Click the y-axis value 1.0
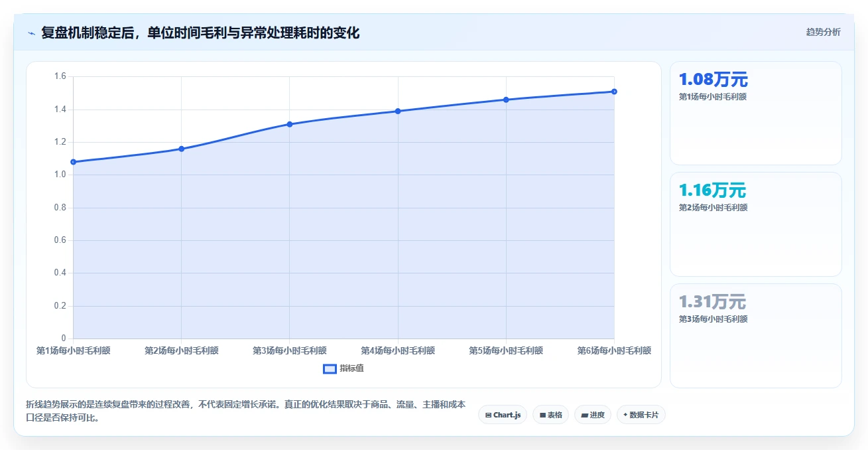Image resolution: width=868 pixels, height=450 pixels. click(x=60, y=175)
